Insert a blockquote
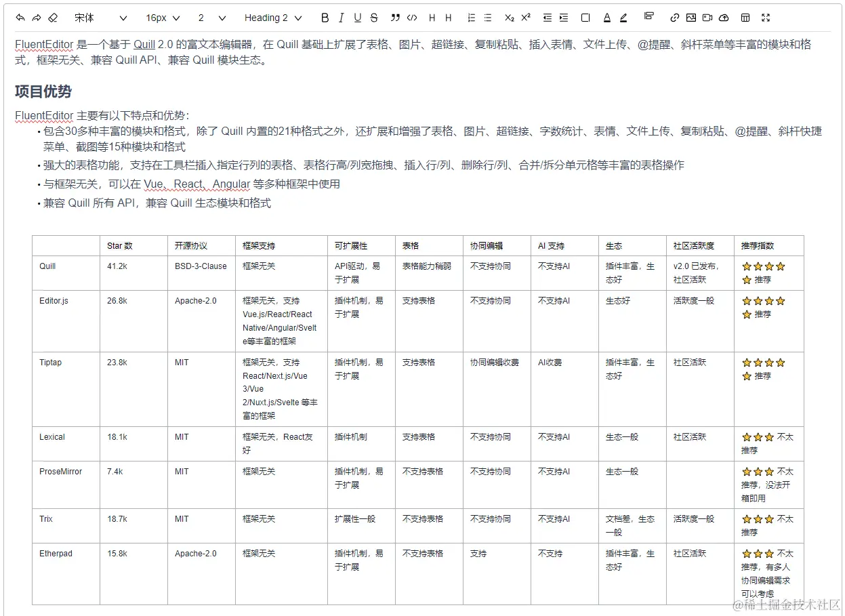 pos(396,18)
